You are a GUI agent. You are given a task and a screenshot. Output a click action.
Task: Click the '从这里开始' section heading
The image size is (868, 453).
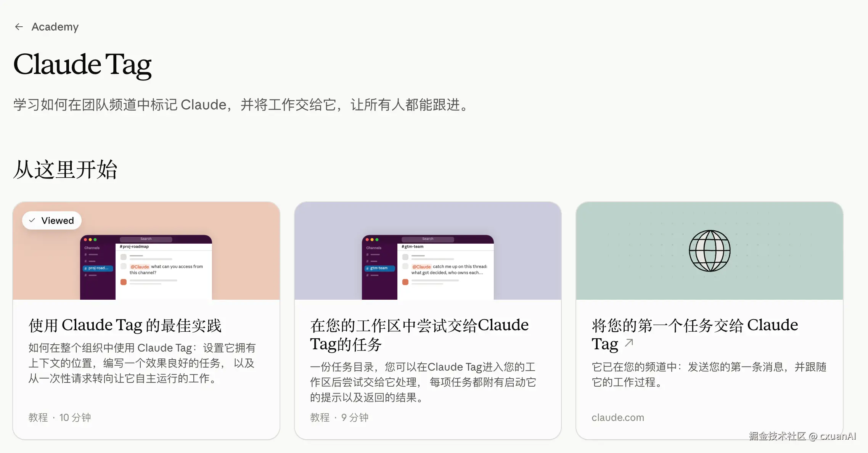65,170
